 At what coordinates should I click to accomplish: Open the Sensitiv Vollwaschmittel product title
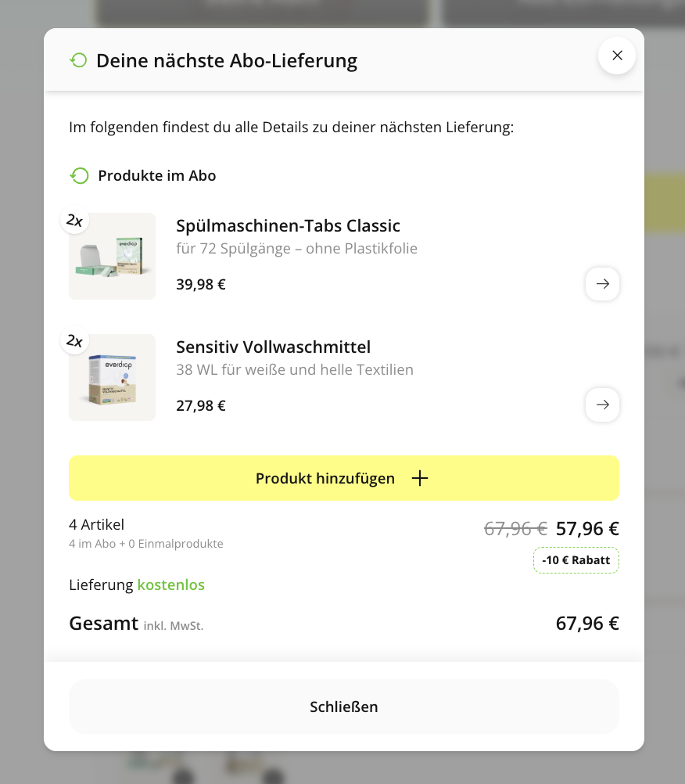click(273, 347)
